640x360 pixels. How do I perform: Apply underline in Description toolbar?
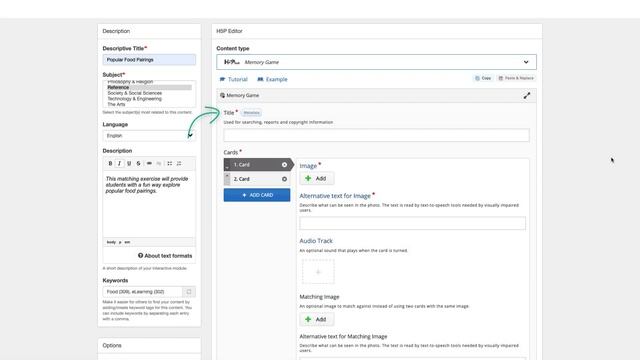pos(129,163)
